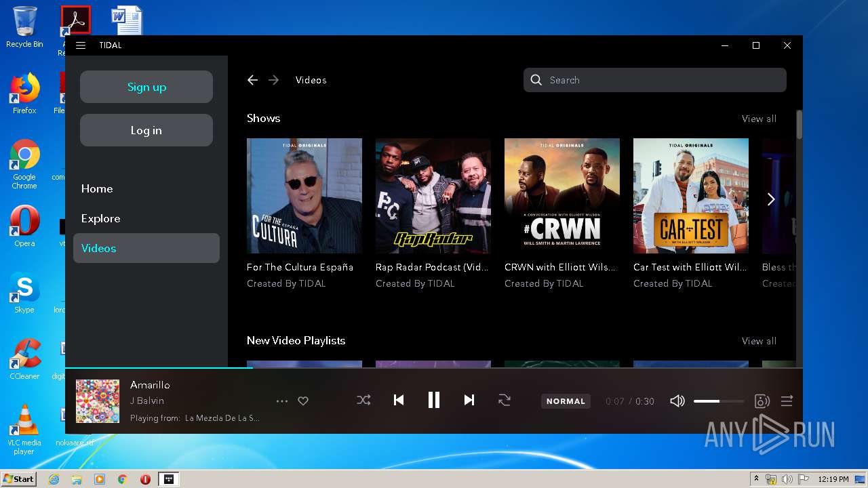Open the Google Chrome desktop icon

pyautogui.click(x=24, y=165)
